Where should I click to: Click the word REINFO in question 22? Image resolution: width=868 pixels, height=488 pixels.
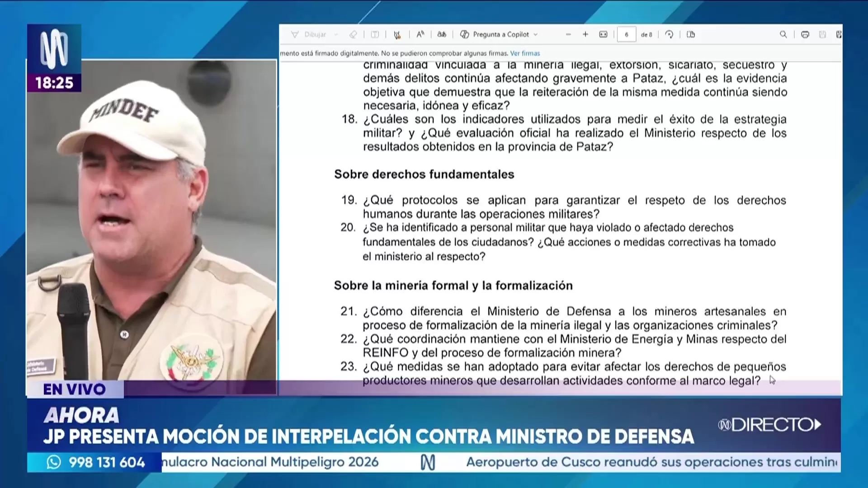point(386,353)
